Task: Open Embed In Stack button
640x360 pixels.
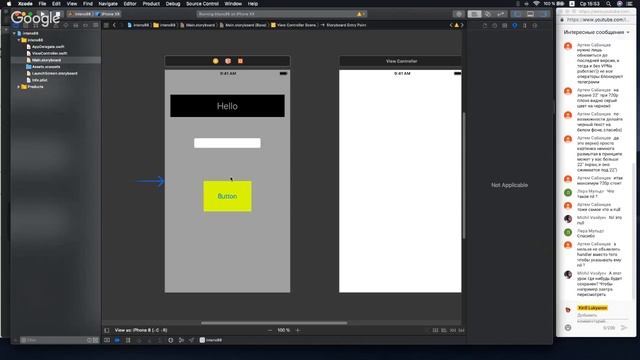Action: (435, 330)
